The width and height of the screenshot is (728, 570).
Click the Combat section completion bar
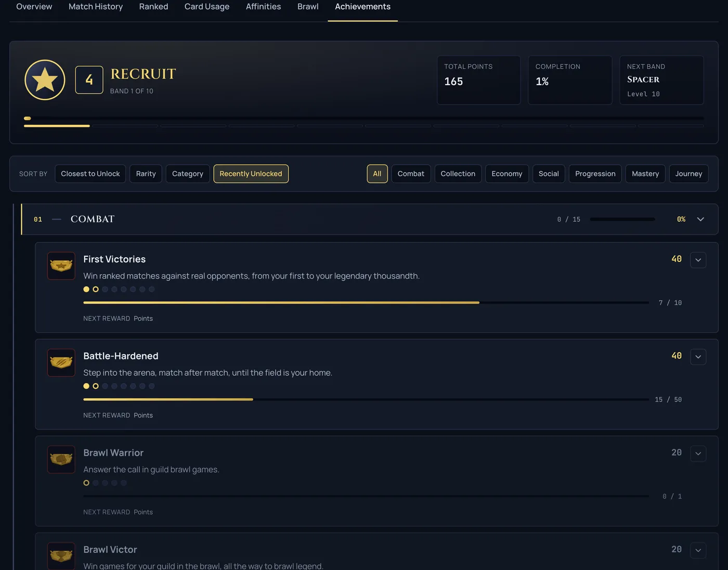[622, 219]
